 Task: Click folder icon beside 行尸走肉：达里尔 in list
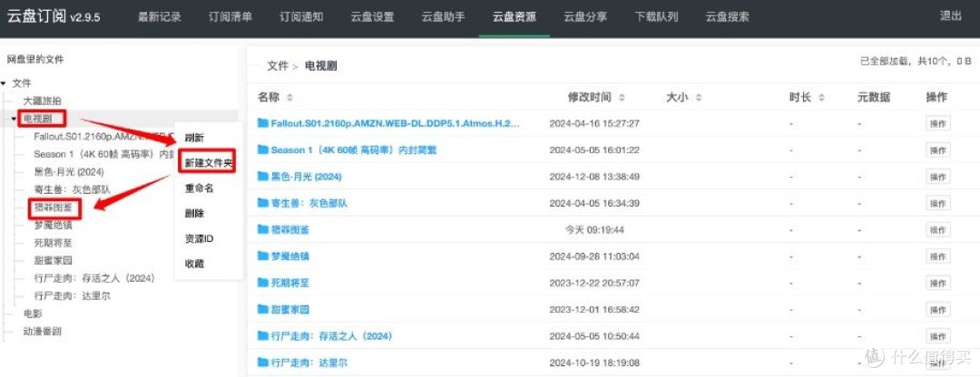pyautogui.click(x=262, y=362)
